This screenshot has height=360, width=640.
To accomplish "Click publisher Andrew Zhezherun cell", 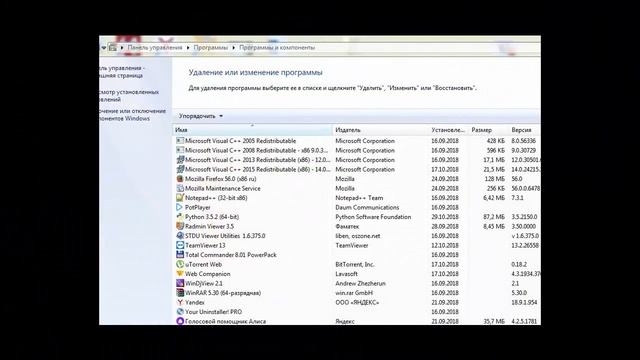I will [360, 283].
